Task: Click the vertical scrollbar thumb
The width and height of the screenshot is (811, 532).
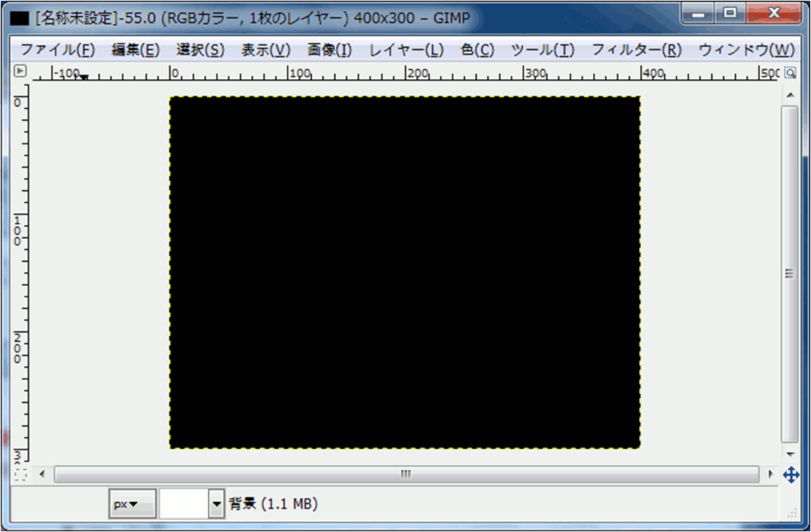Action: (790, 274)
